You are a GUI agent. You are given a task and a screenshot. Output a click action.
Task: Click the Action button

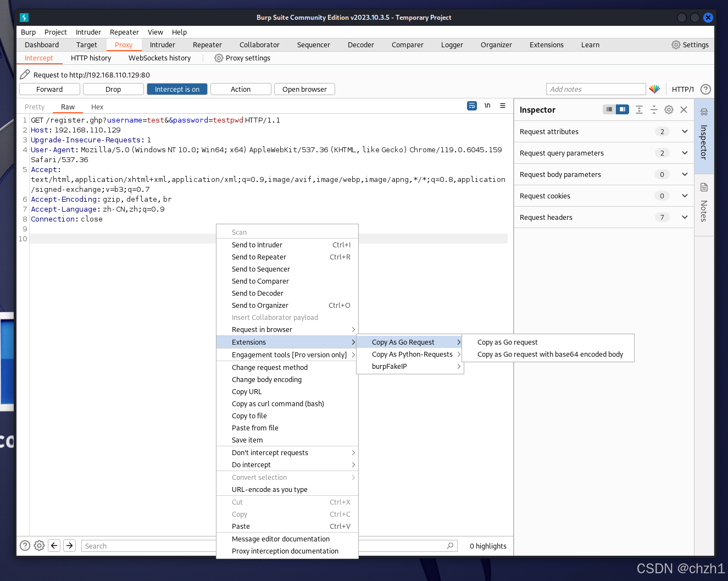(x=241, y=89)
